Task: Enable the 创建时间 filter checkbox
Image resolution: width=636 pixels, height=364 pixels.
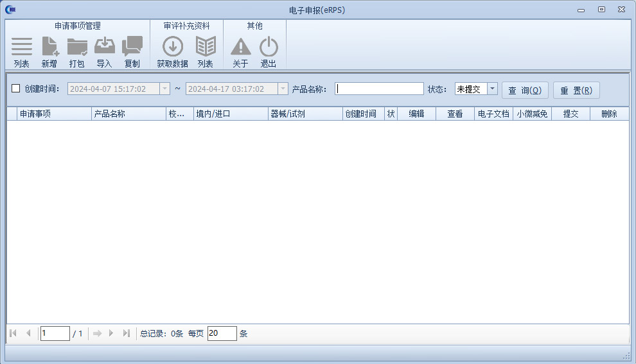Action: (x=16, y=89)
